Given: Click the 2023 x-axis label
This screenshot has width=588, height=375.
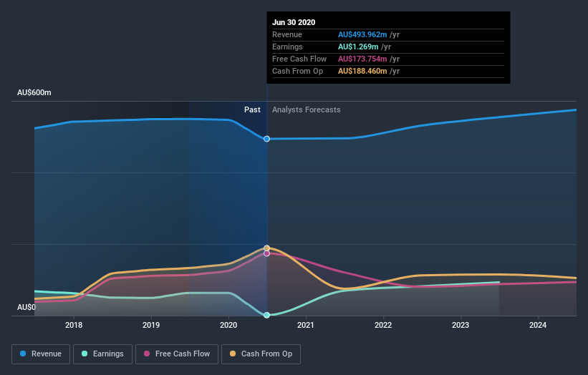Looking at the screenshot, I should click(x=461, y=325).
